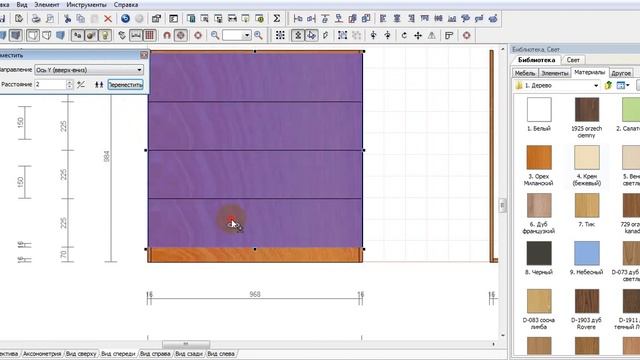Click the distance input field
Screen dimensions: 640x360
click(x=50, y=84)
